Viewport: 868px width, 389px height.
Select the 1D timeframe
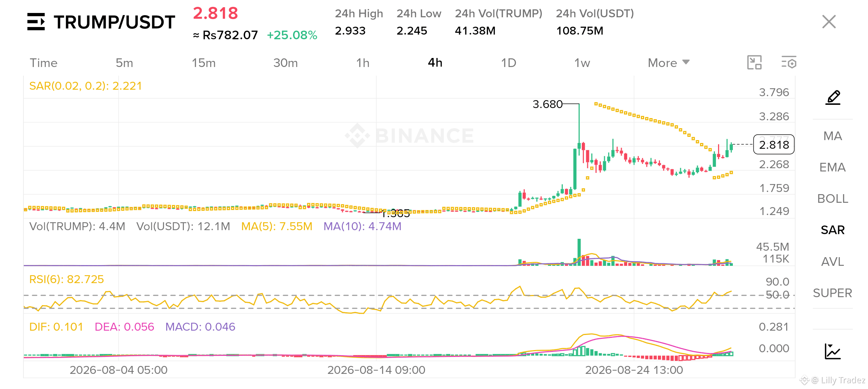(509, 63)
